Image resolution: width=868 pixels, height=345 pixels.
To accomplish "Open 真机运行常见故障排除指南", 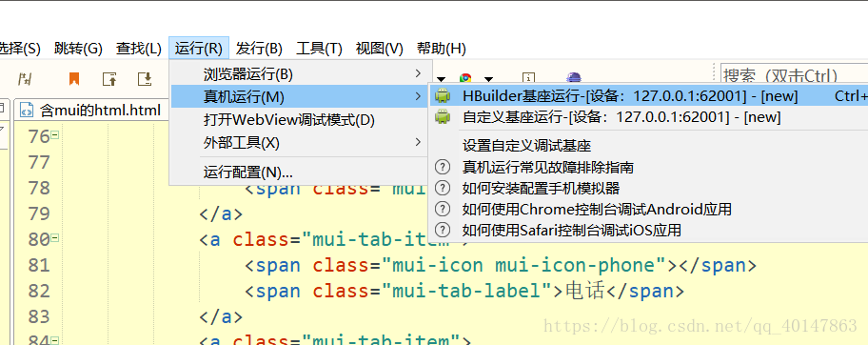I will tap(649, 167).
